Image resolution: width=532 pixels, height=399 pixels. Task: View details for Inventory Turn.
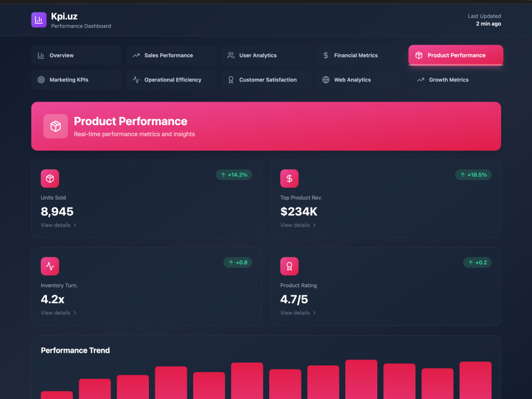tap(59, 313)
